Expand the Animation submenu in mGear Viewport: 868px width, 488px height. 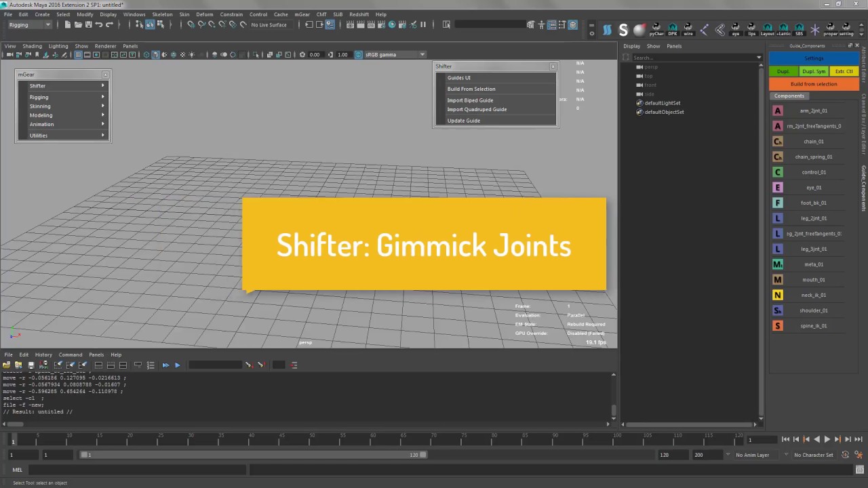pyautogui.click(x=66, y=124)
